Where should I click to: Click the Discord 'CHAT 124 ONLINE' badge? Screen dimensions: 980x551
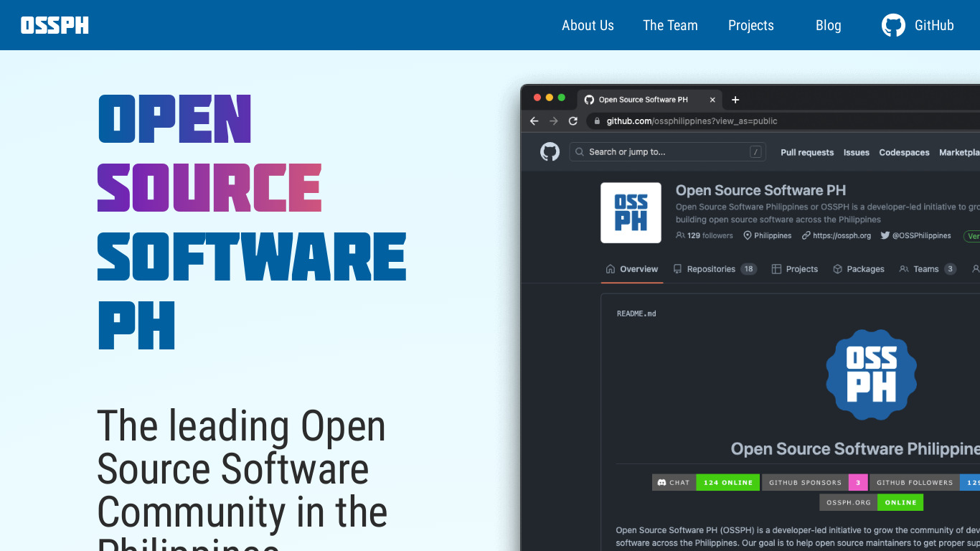point(705,482)
